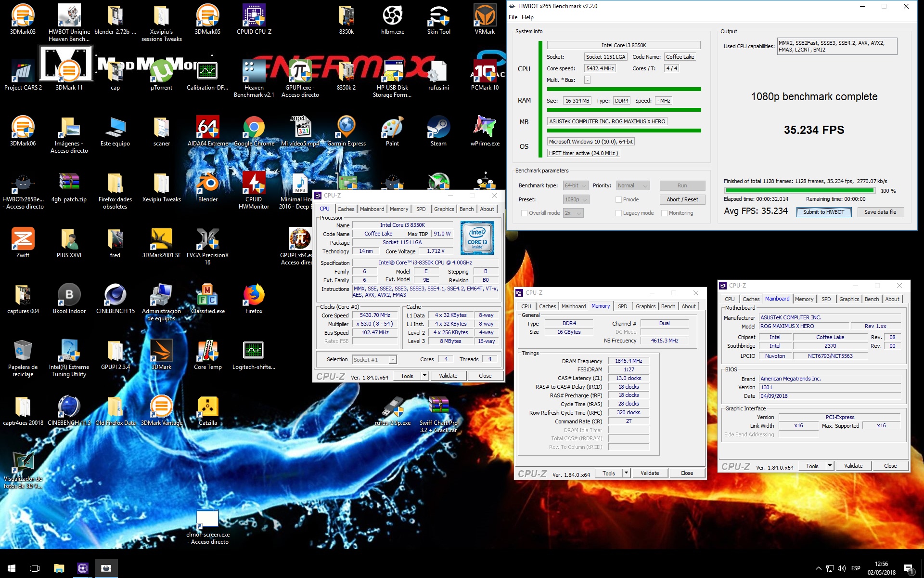Enable Monitoring checkbox

(664, 213)
